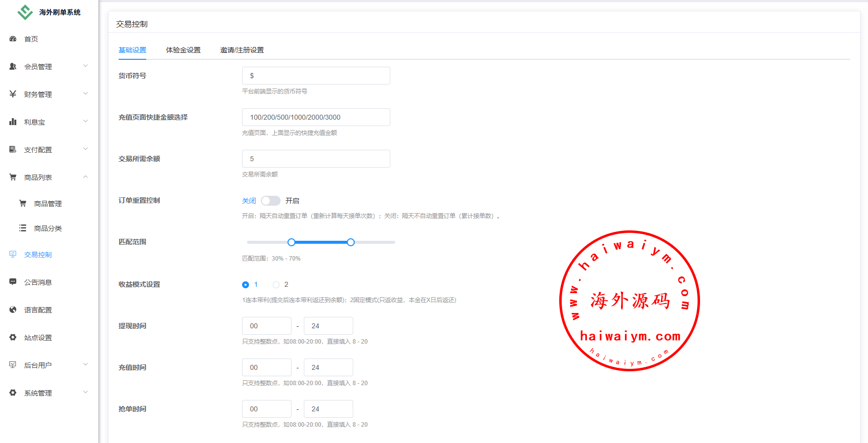The height and width of the screenshot is (443, 868).
Task: Go to 交易控制 in the sidebar
Action: [38, 255]
